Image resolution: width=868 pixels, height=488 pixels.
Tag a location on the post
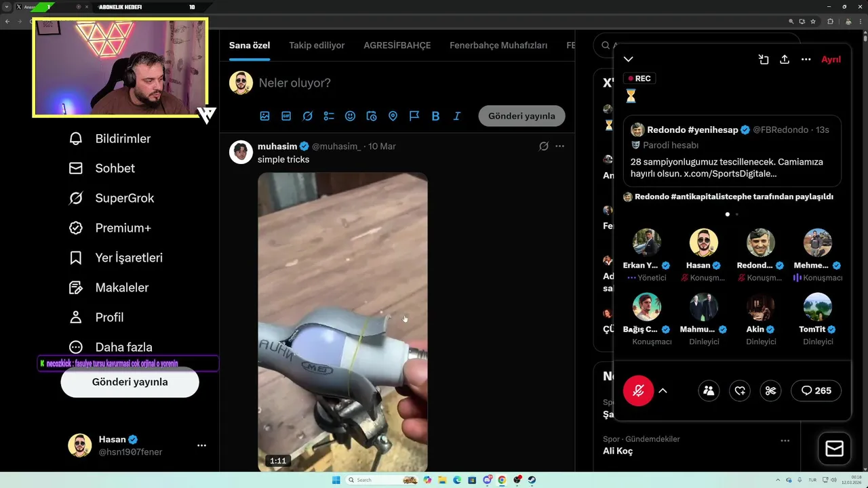(x=393, y=116)
